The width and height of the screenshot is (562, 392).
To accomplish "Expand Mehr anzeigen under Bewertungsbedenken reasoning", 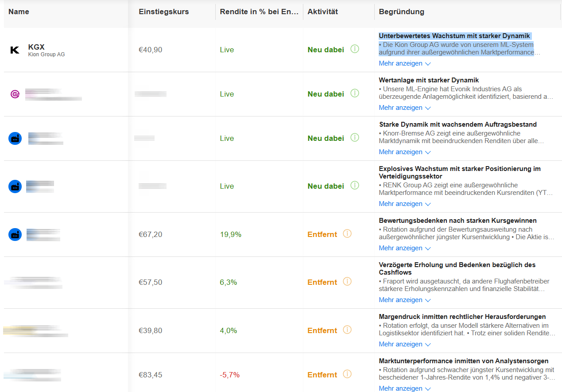I will pyautogui.click(x=405, y=248).
